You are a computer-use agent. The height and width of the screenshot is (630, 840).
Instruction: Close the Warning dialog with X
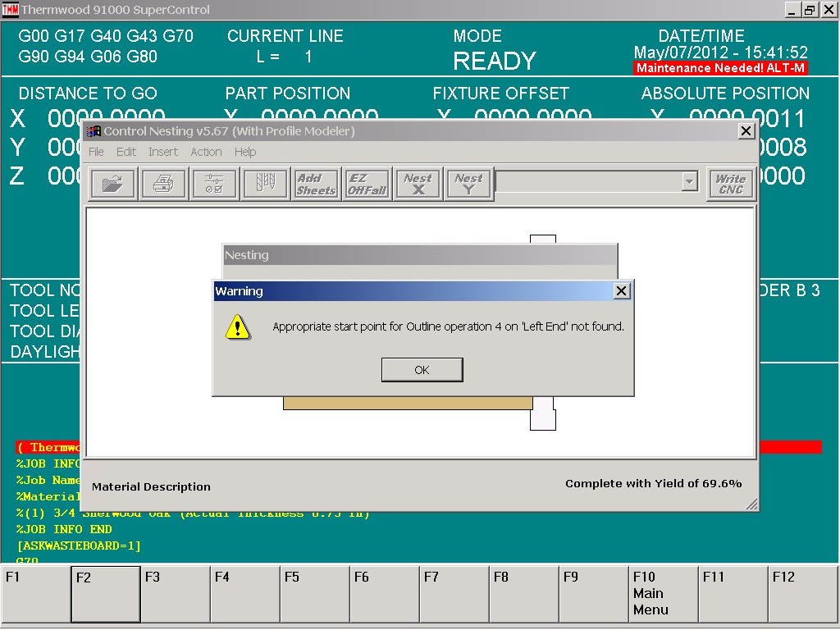[622, 291]
